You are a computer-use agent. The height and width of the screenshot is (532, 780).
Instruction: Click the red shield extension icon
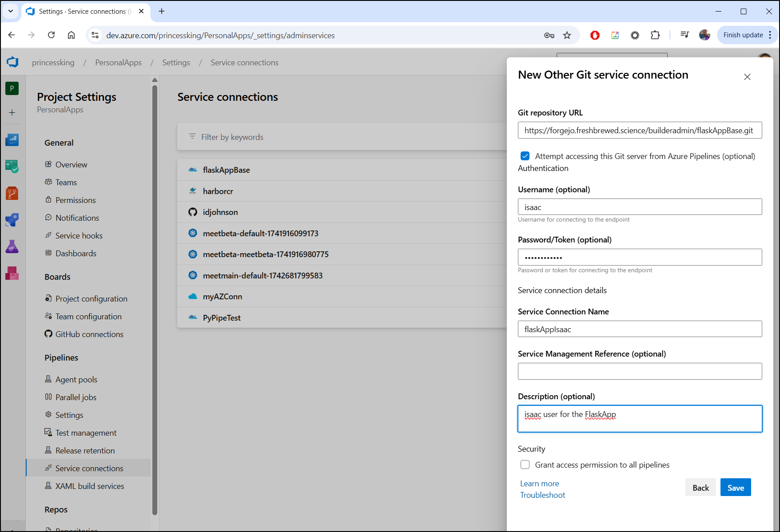click(595, 35)
